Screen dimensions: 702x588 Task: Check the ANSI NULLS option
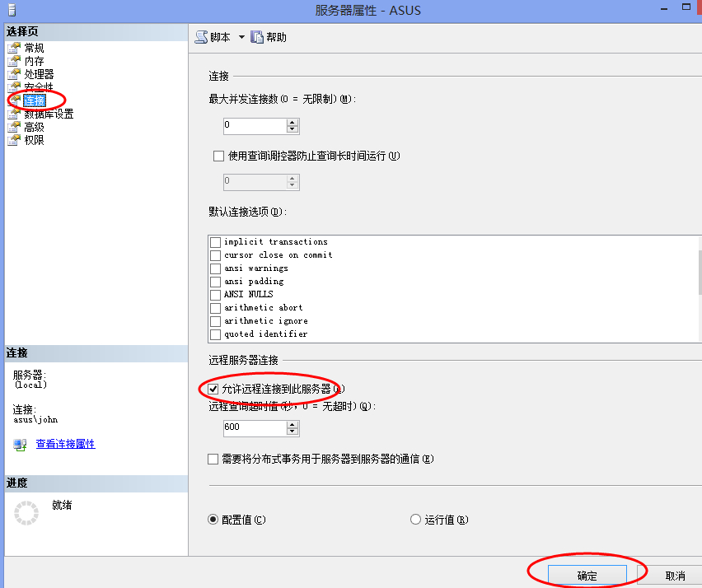216,295
